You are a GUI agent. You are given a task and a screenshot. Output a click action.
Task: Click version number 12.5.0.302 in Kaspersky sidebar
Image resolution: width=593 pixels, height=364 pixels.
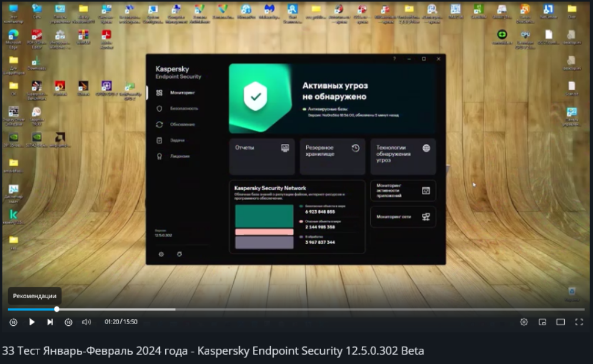pyautogui.click(x=163, y=235)
